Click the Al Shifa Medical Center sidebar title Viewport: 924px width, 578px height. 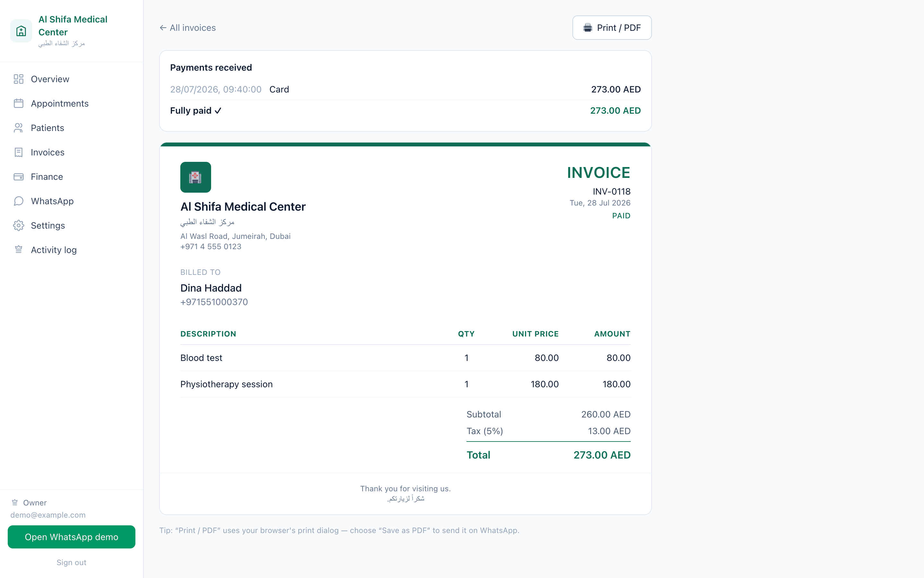click(x=73, y=26)
